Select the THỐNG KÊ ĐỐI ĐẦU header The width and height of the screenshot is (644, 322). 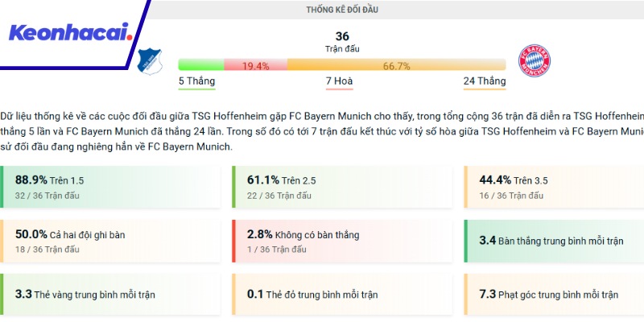[x=341, y=10]
